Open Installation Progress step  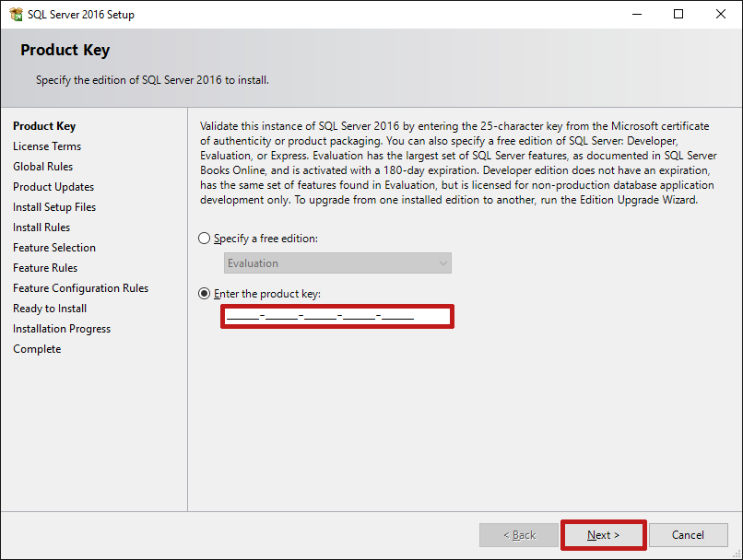(x=62, y=329)
